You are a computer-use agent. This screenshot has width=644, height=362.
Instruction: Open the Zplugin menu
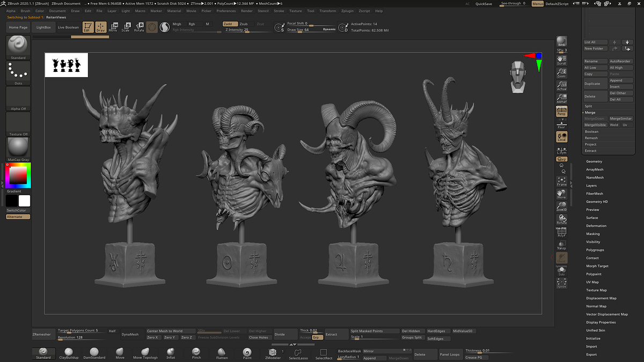point(347,11)
